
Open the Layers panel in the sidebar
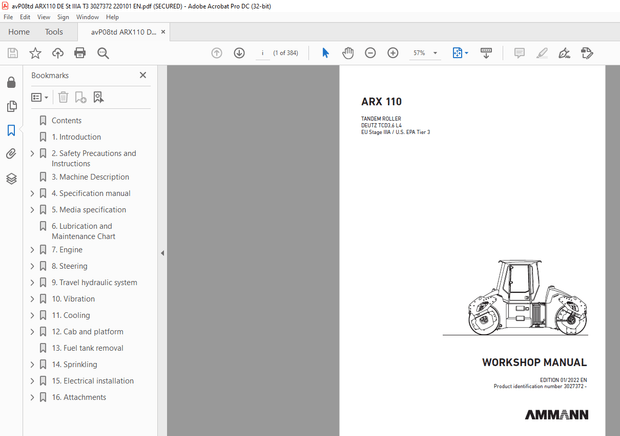point(11,179)
